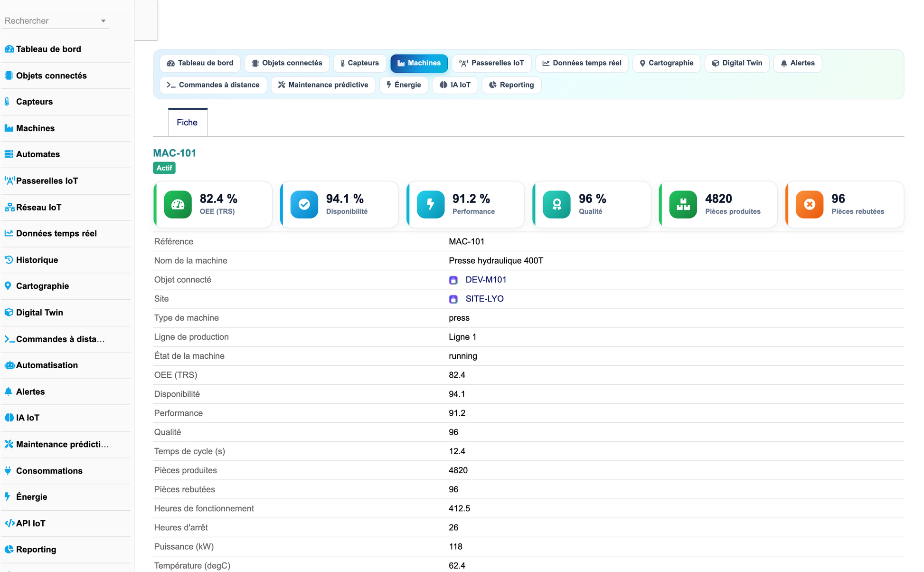Open the Données temps réel top tab
The height and width of the screenshot is (572, 924).
(582, 63)
